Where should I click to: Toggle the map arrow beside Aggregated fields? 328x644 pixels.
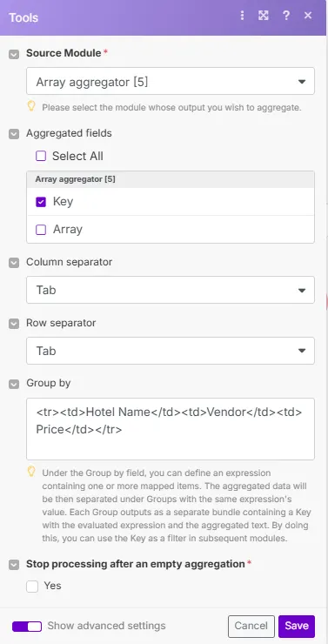pos(14,134)
